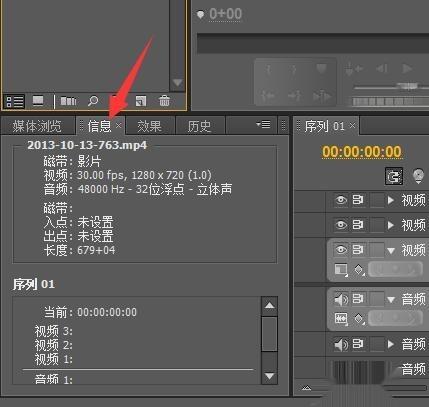Click Play In to Out in source monitor
The height and width of the screenshot is (407, 429).
pyautogui.click(x=321, y=96)
